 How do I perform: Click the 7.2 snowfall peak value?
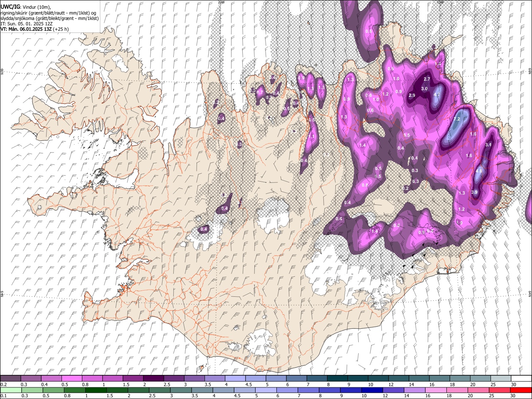[x=456, y=119]
